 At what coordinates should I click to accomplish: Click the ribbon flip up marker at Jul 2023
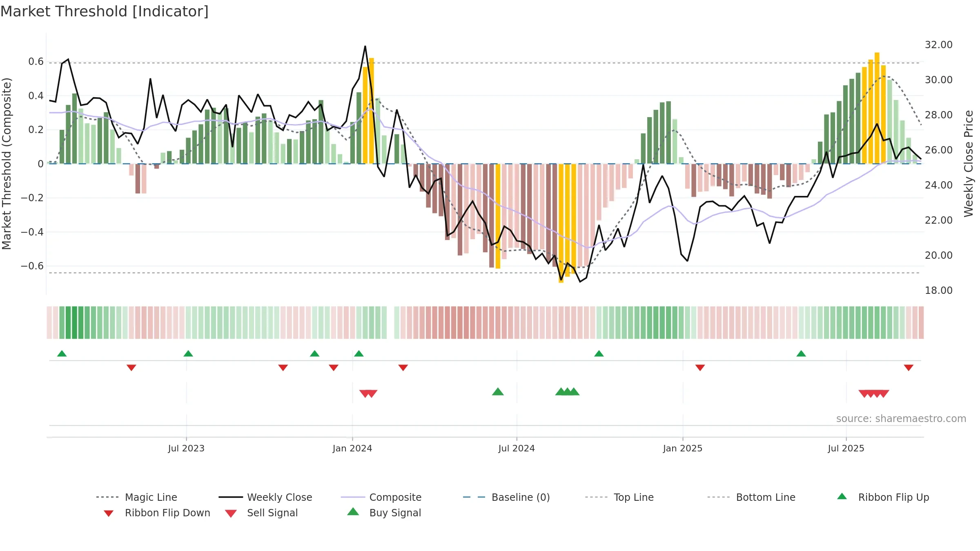click(x=188, y=353)
